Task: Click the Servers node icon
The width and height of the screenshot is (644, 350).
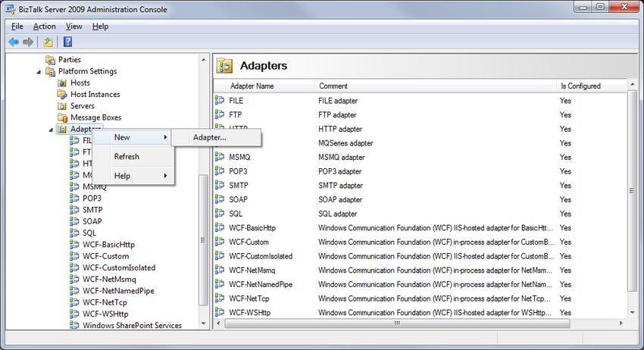Action: [x=62, y=106]
